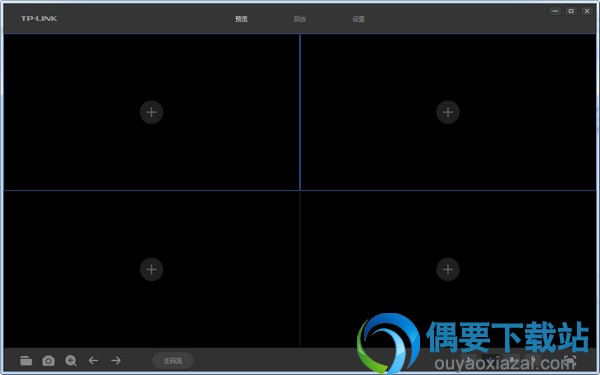
Task: Toggle the 主码流 stream button
Action: (173, 360)
